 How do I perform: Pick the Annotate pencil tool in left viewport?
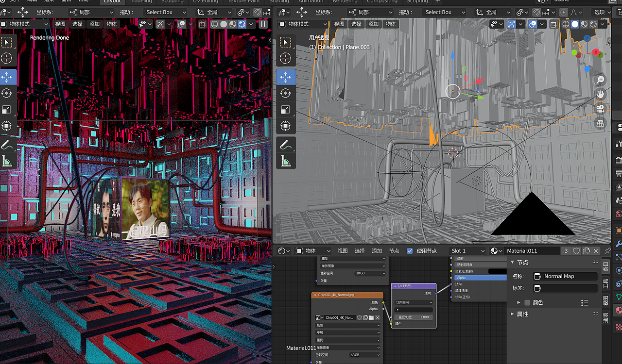coord(7,144)
